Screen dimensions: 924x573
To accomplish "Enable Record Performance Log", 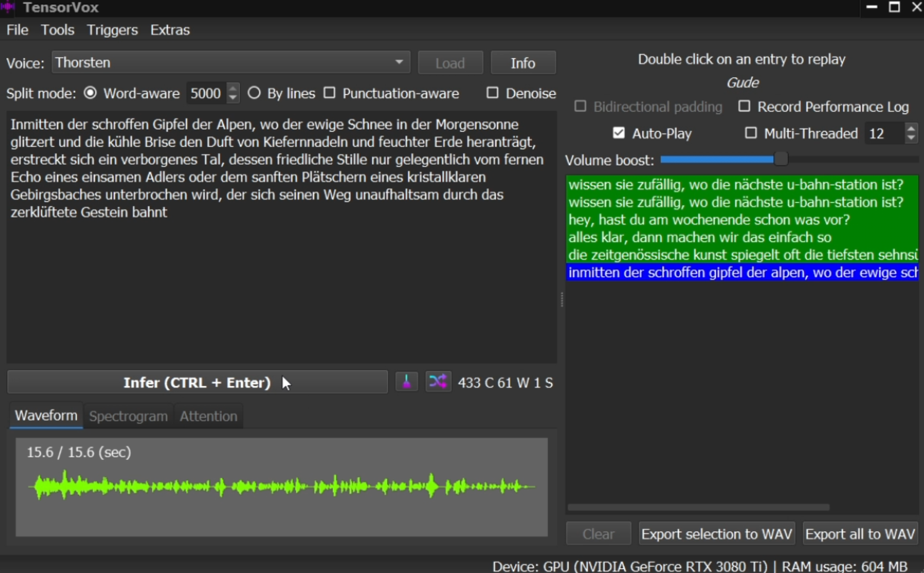I will (x=745, y=106).
